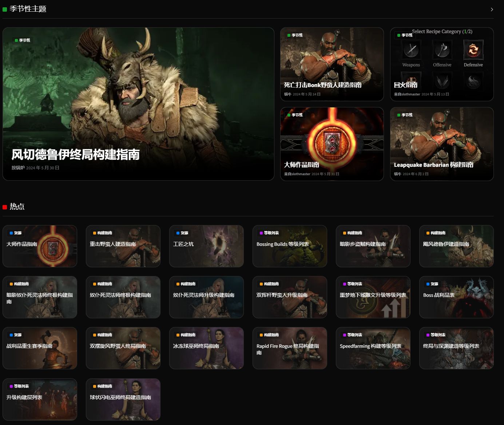Open the Speedfarming 构建等级列表 card
504x425 pixels.
(373, 348)
